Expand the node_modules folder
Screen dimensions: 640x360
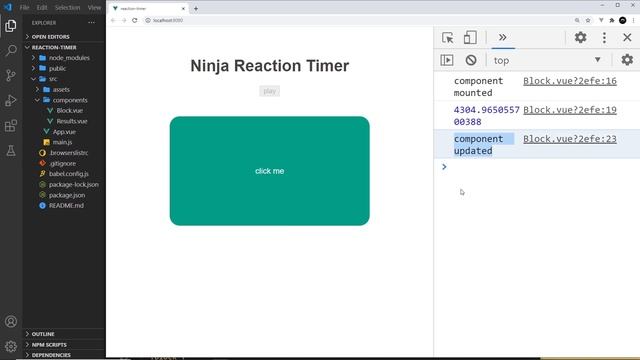pos(64,58)
